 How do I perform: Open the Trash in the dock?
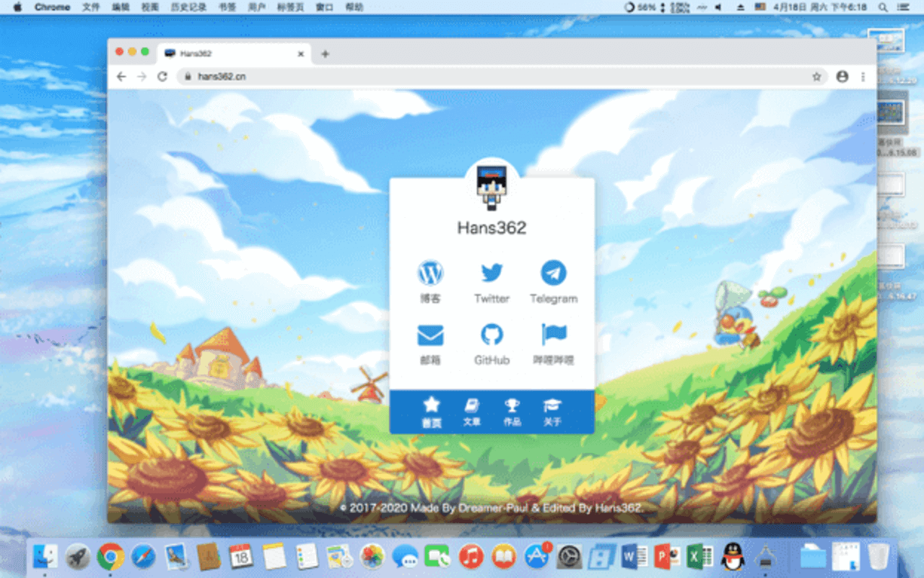click(879, 556)
